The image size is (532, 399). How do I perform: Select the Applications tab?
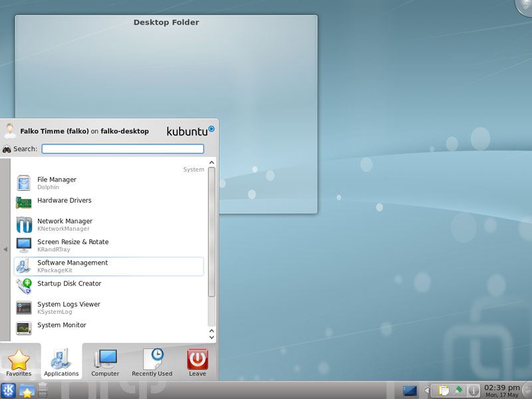point(61,362)
